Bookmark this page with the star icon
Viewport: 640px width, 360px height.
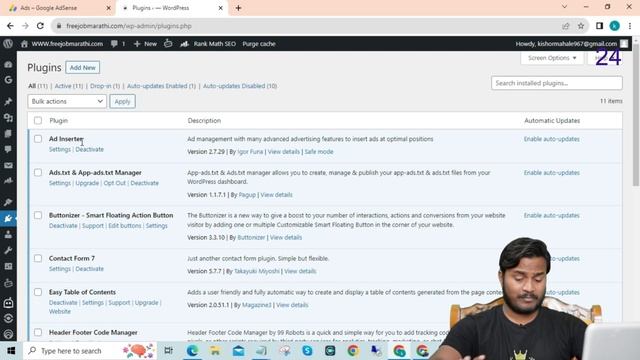(x=581, y=26)
